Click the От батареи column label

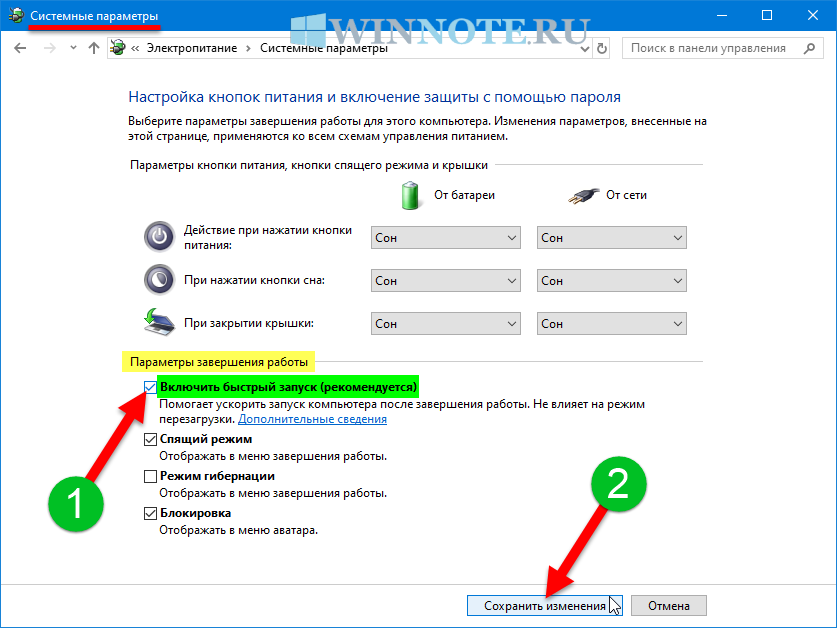tap(464, 195)
